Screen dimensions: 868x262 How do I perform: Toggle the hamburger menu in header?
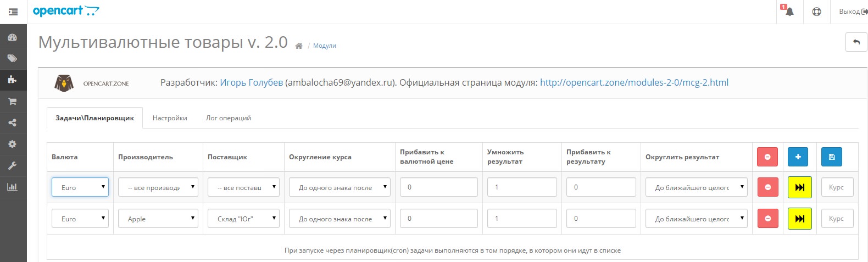tap(13, 12)
